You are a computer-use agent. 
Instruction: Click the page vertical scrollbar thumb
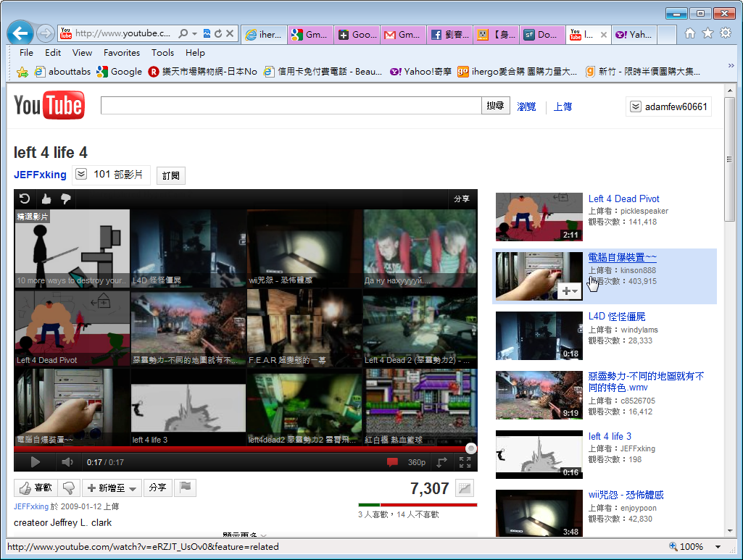tap(730, 159)
